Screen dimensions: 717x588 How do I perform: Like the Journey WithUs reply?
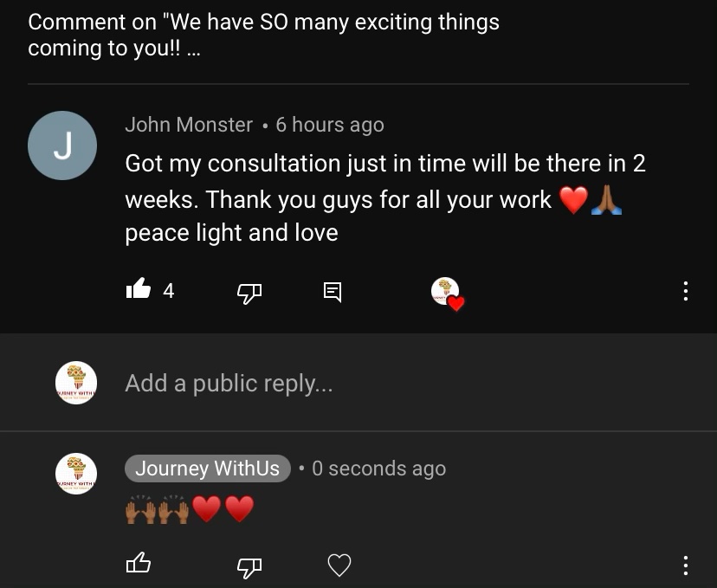138,563
